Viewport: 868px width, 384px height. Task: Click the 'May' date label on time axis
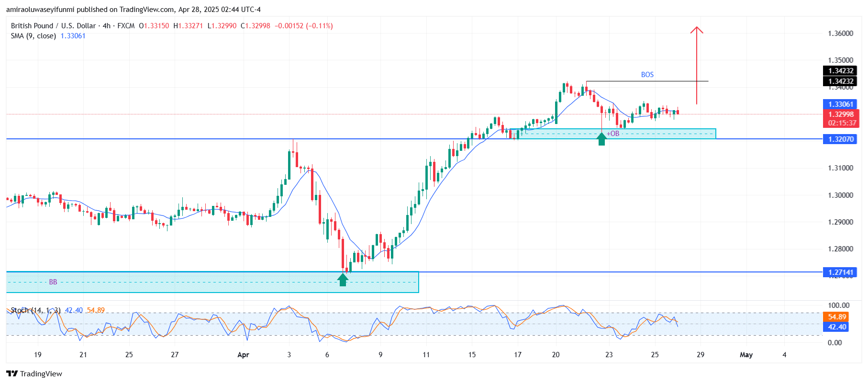pos(746,355)
